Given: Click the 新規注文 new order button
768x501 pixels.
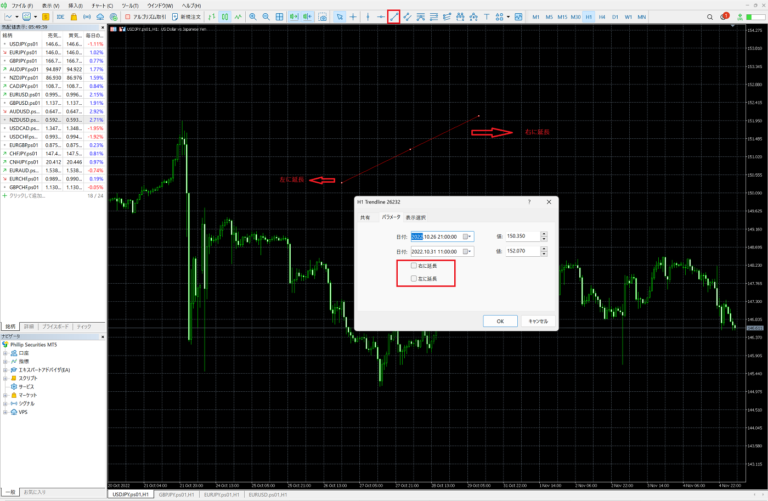Looking at the screenshot, I should coord(189,17).
